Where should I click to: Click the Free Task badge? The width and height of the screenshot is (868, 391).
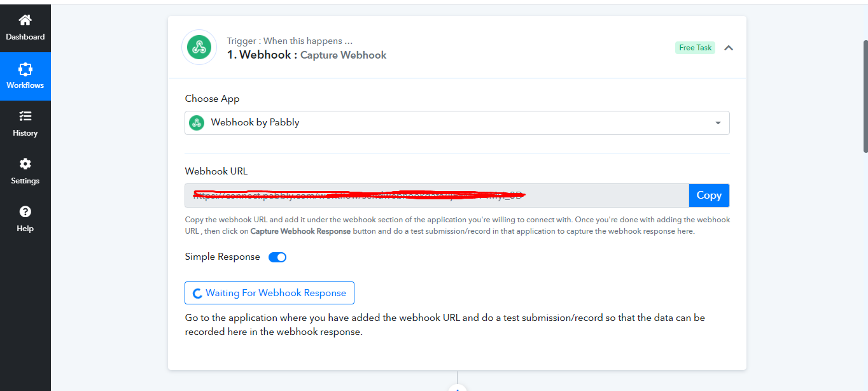tap(695, 48)
